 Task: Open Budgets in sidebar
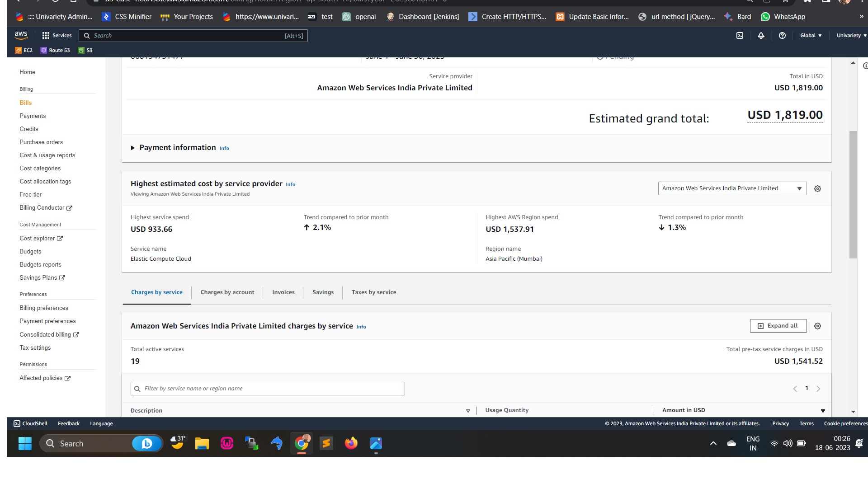click(x=30, y=252)
